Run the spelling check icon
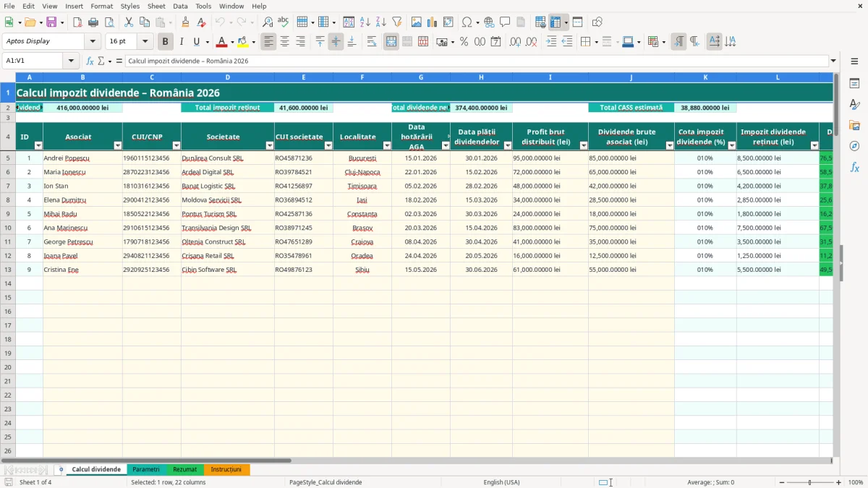Image resolution: width=868 pixels, height=488 pixels. pyautogui.click(x=284, y=22)
